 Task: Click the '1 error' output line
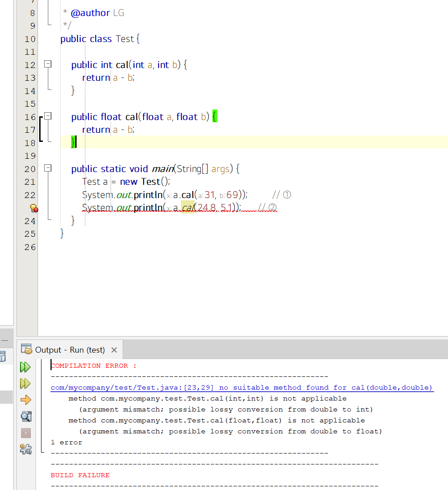coord(67,442)
